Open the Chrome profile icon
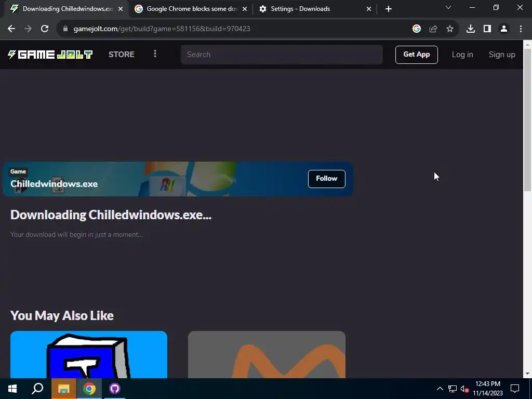532x399 pixels. coord(504,29)
